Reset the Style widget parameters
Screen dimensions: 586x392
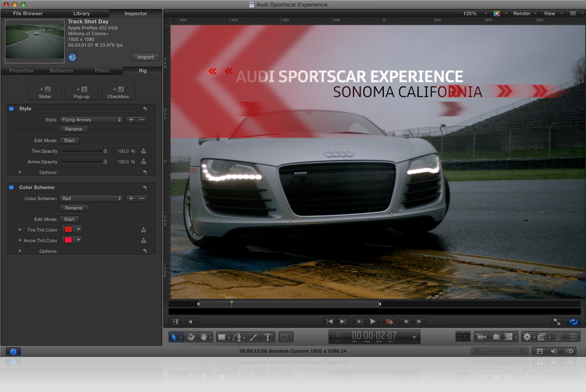pyautogui.click(x=145, y=109)
